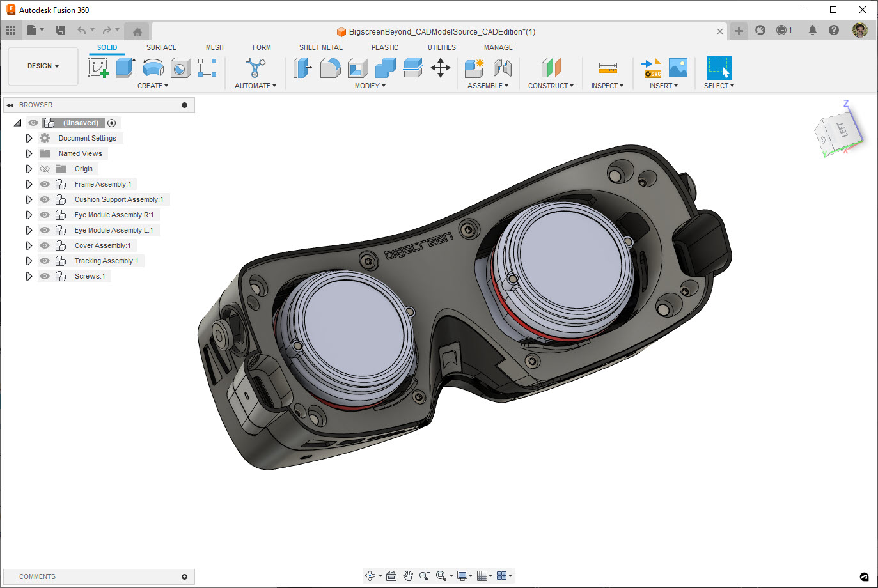This screenshot has width=878, height=588.
Task: Select the Press Pull tool
Action: (x=302, y=68)
